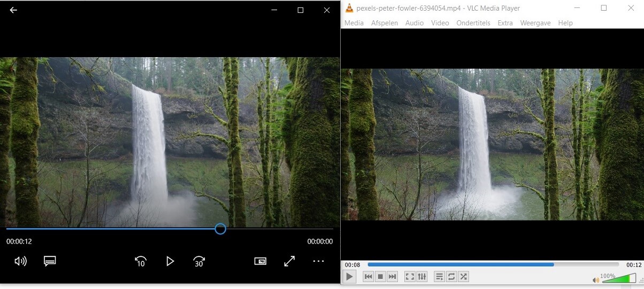Go back with the left arrow button
Image resolution: width=644 pixels, height=289 pixels.
13,10
